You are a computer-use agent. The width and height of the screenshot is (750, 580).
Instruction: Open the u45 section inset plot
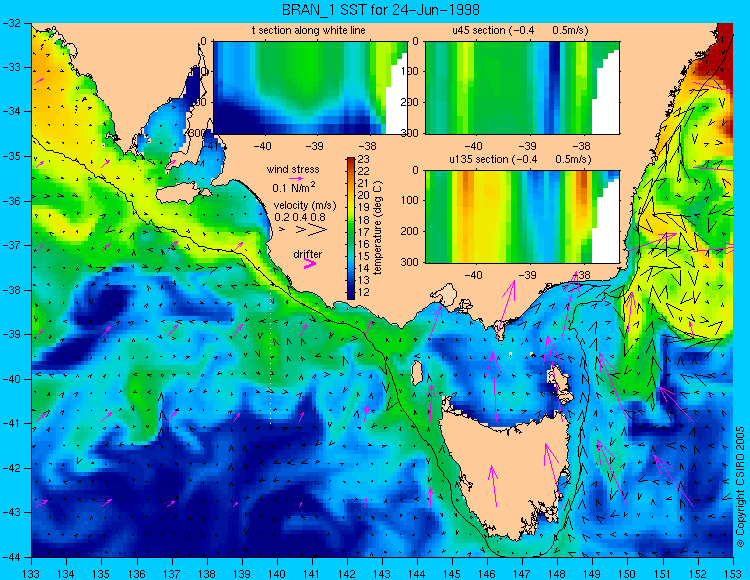click(x=522, y=88)
